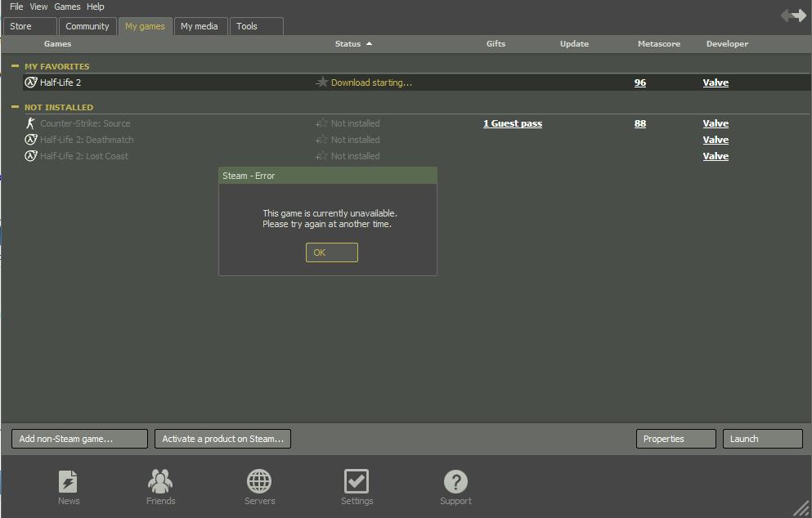Select the My games tab

[x=145, y=26]
